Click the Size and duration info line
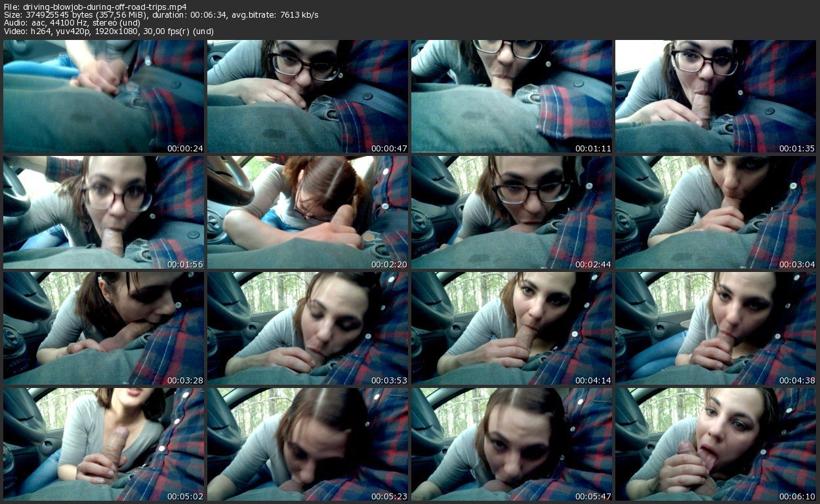The width and height of the screenshot is (820, 504). coord(161,15)
